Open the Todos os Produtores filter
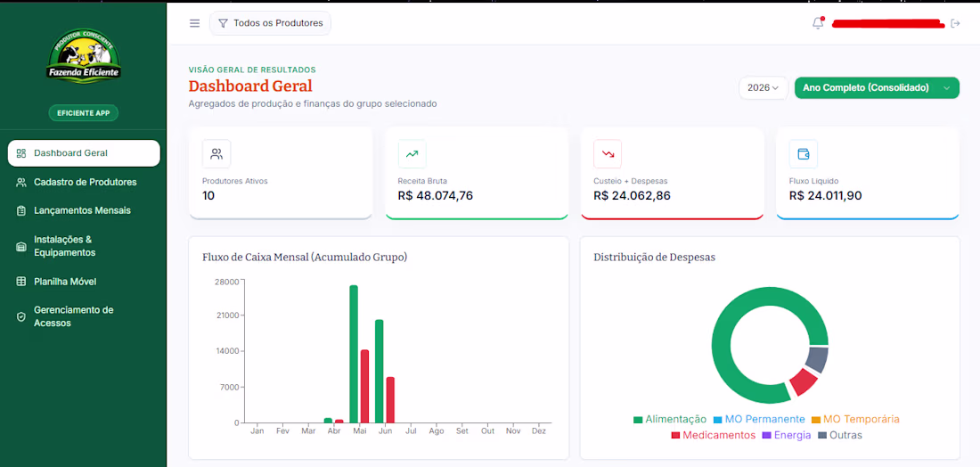 coord(270,23)
